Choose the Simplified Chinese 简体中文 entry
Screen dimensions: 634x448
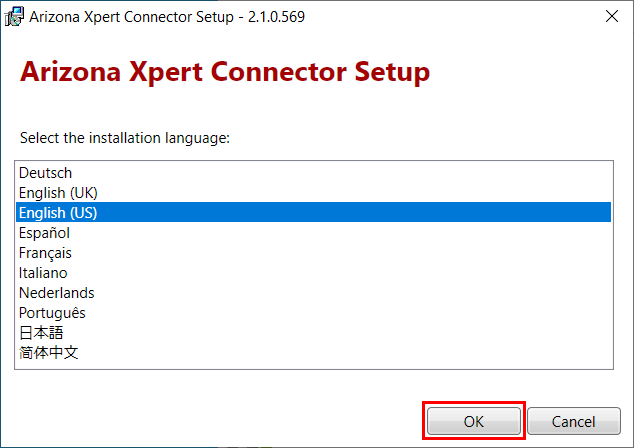point(313,353)
